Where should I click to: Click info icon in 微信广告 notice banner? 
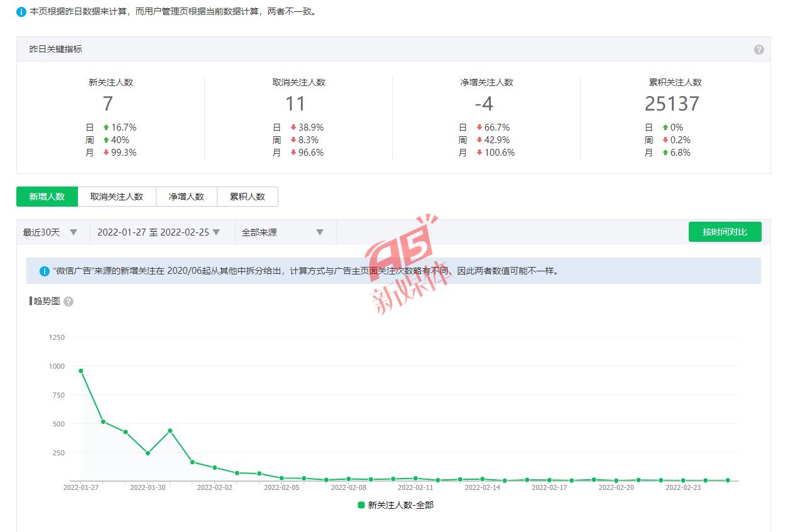click(x=45, y=271)
